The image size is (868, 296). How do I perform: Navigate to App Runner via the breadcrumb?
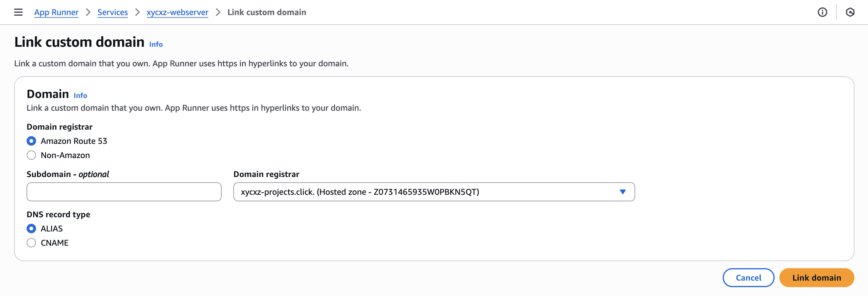(56, 12)
